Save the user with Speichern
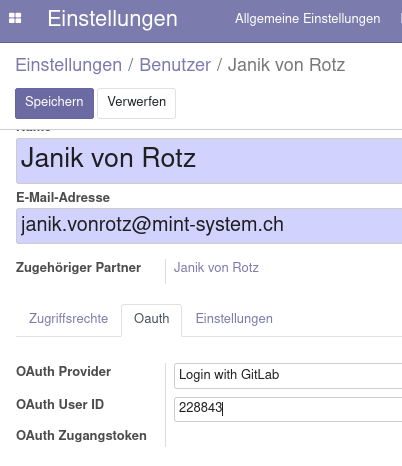Screen dimensions: 402x466 coord(54,103)
